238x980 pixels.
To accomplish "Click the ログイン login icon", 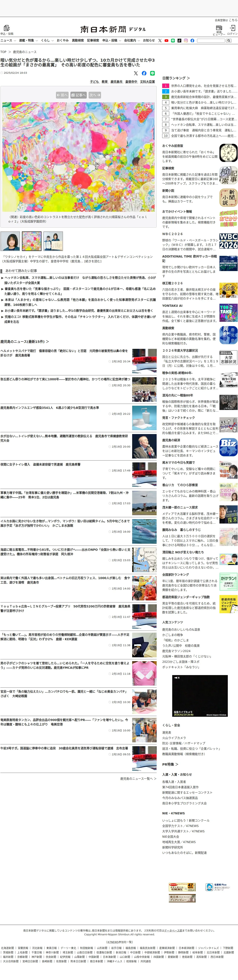I will tap(232, 28).
